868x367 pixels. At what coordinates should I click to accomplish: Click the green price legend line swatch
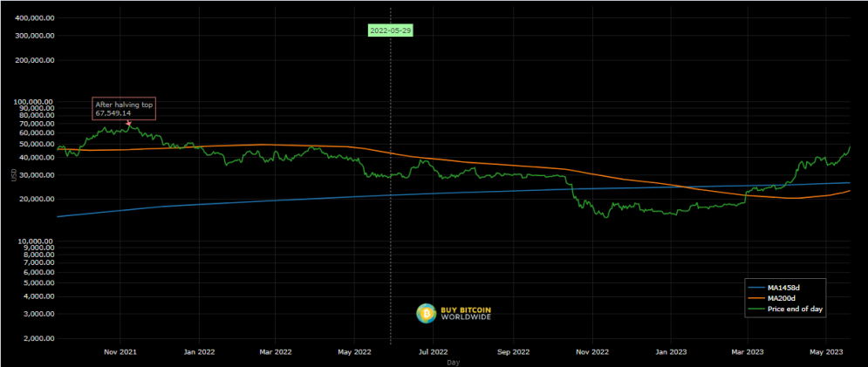coord(756,309)
